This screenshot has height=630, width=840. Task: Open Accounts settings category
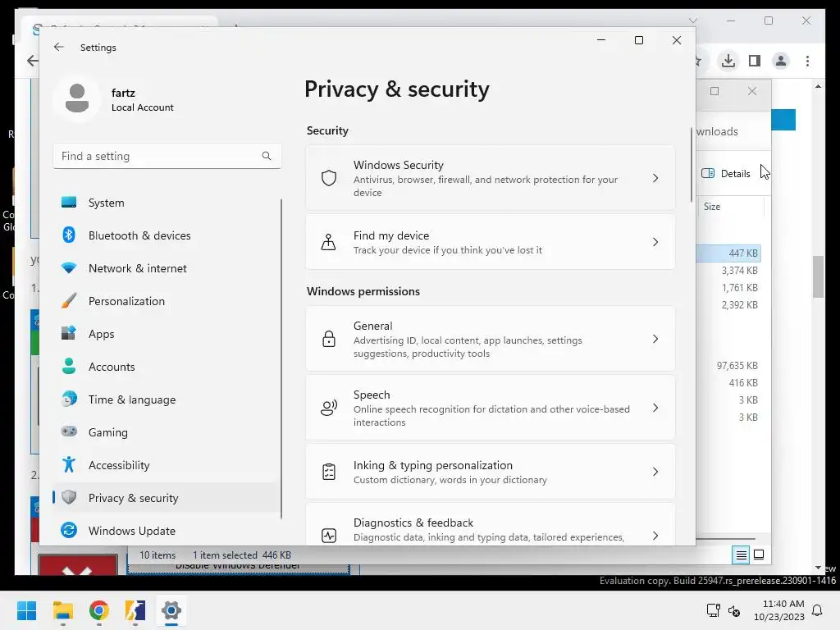(x=167, y=367)
